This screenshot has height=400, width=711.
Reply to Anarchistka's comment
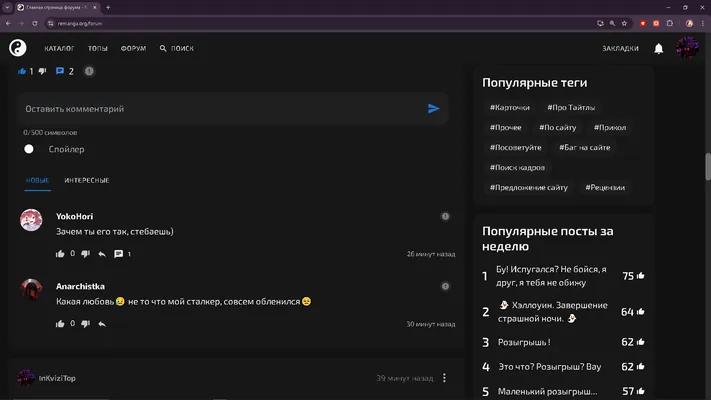click(x=102, y=324)
